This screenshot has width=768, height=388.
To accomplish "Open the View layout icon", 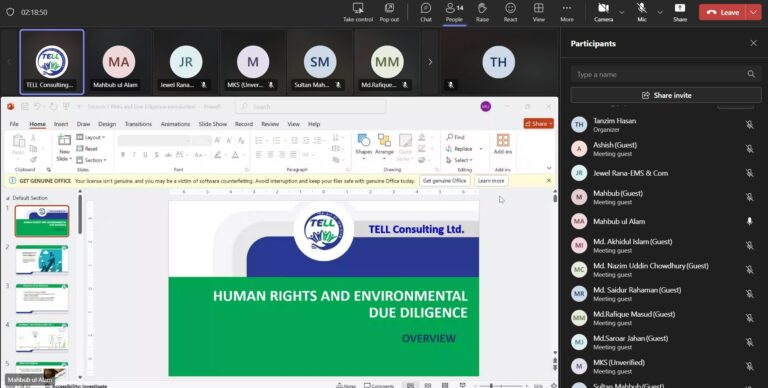I will click(x=538, y=8).
